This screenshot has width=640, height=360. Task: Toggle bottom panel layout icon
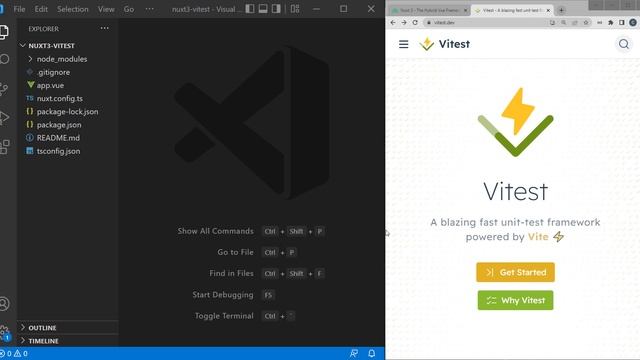(x=263, y=9)
